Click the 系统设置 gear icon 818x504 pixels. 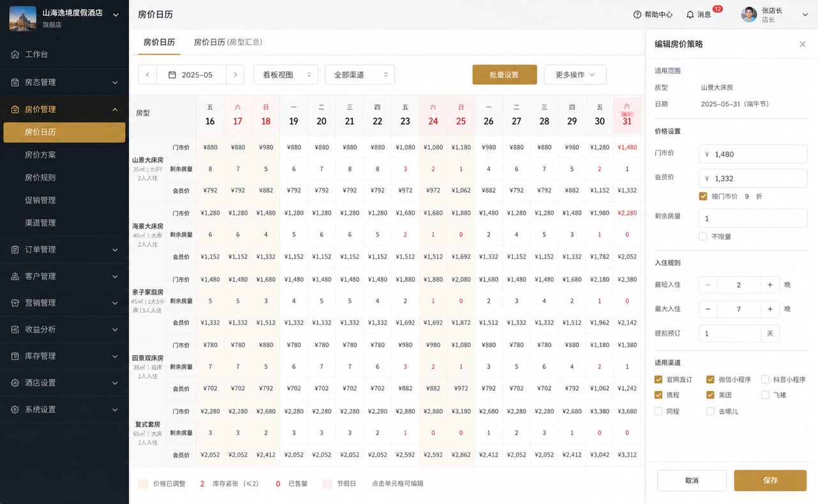tap(15, 409)
